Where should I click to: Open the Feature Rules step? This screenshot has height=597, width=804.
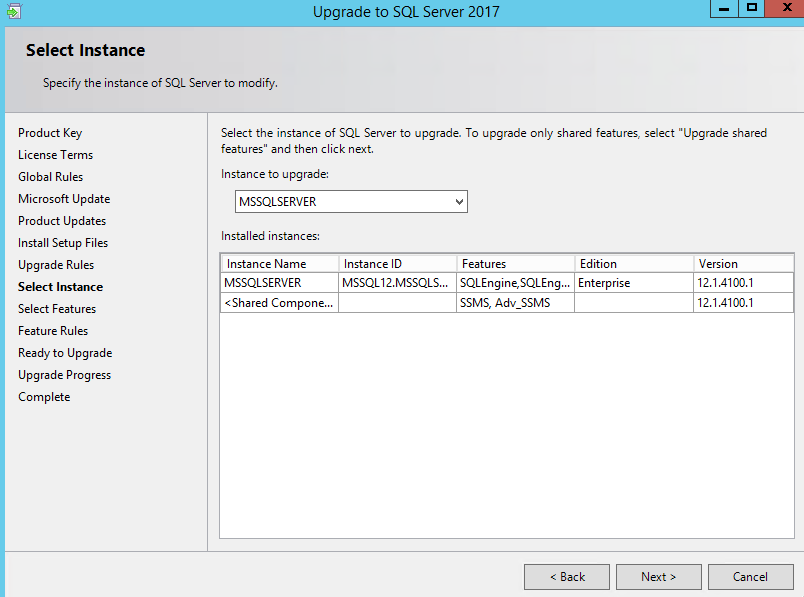point(53,331)
